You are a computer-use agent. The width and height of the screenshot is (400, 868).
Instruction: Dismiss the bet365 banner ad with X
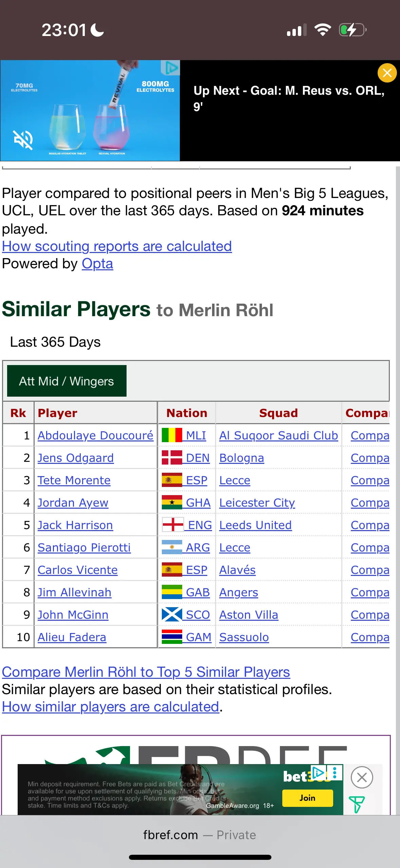[x=362, y=777]
